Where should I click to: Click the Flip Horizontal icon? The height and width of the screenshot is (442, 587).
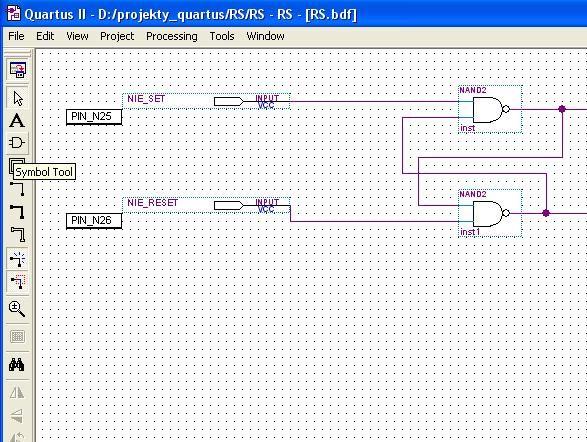(17, 393)
